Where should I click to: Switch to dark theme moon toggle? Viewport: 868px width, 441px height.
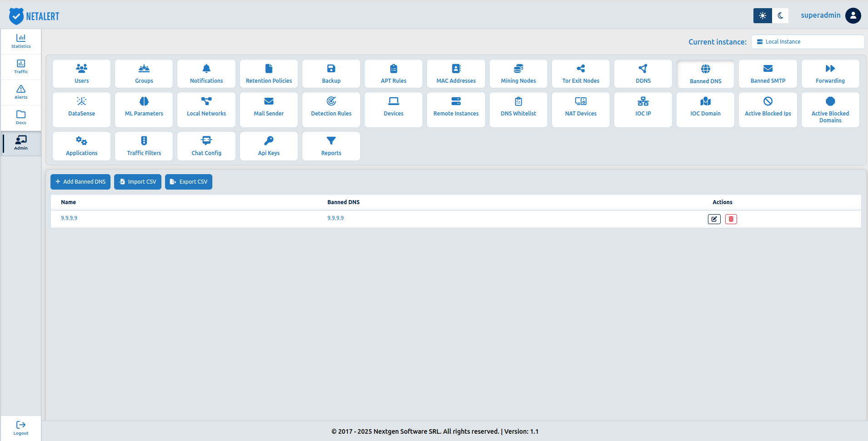pos(780,15)
